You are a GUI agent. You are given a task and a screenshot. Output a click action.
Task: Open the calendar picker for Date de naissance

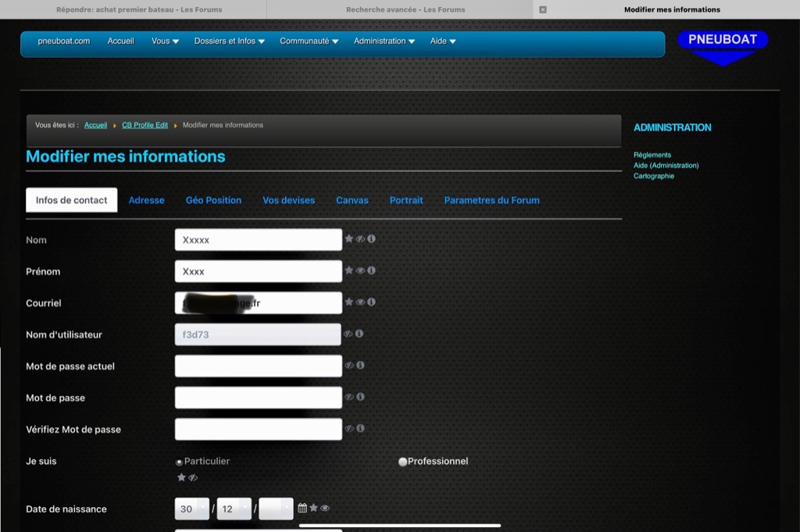click(x=302, y=508)
